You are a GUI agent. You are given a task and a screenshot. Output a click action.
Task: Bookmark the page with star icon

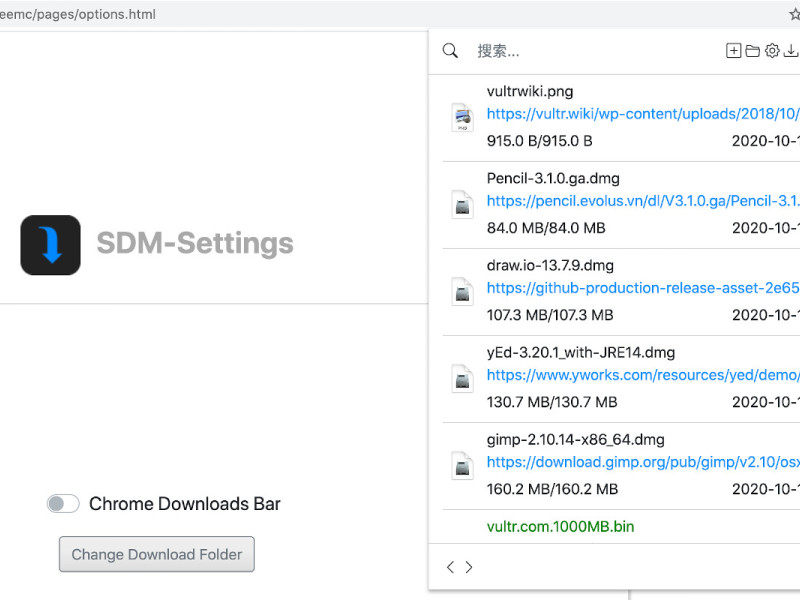coord(794,14)
